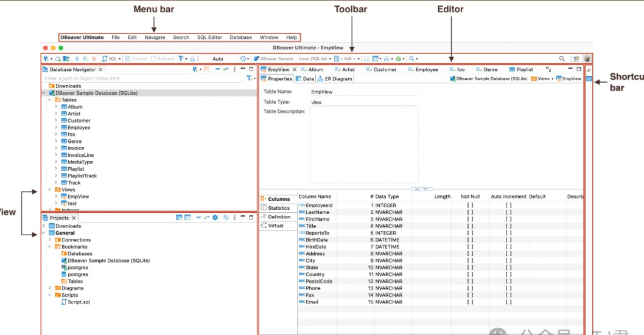Open the SQL Editor menu
The width and height of the screenshot is (644, 335).
tap(209, 37)
